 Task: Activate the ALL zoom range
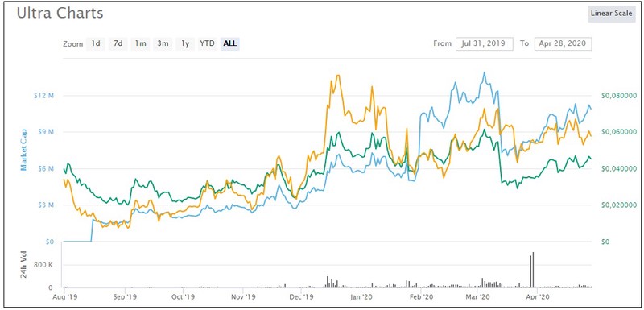[230, 43]
